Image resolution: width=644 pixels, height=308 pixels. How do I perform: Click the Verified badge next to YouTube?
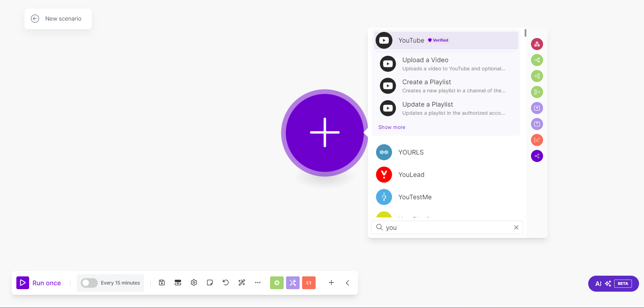pyautogui.click(x=438, y=40)
